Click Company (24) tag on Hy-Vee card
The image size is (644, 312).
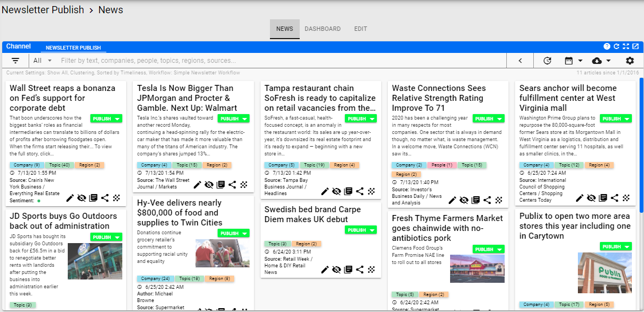[x=155, y=279]
